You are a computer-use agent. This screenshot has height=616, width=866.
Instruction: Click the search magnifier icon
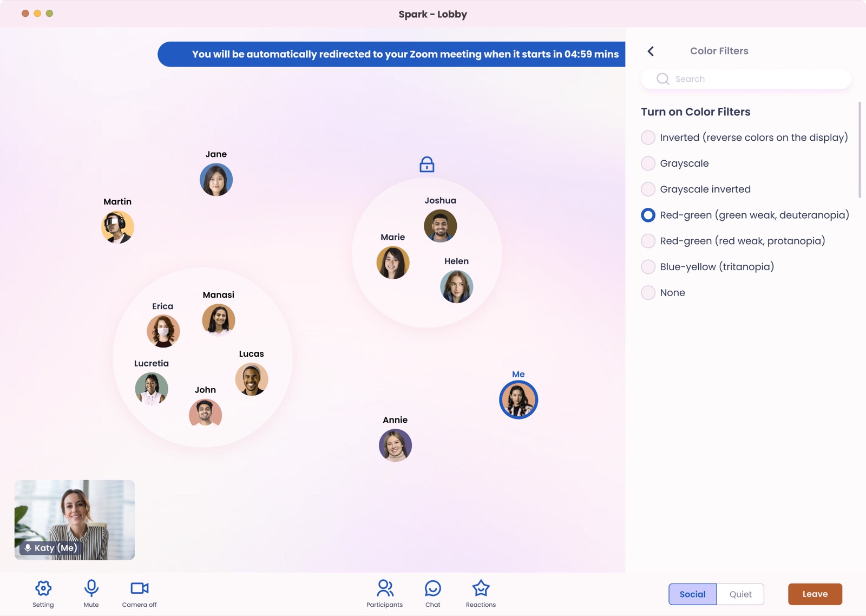663,79
